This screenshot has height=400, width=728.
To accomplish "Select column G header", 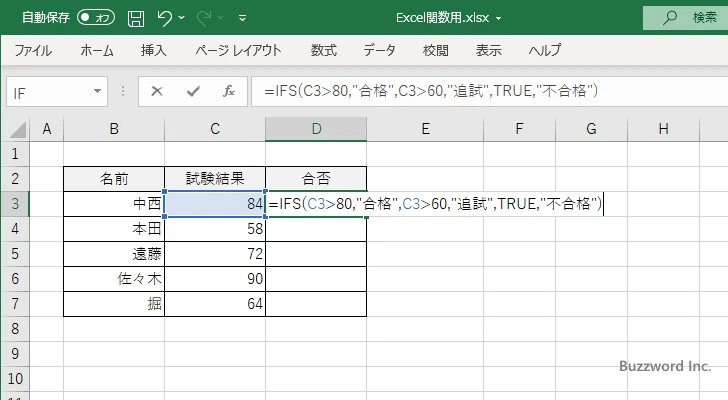I will 591,129.
